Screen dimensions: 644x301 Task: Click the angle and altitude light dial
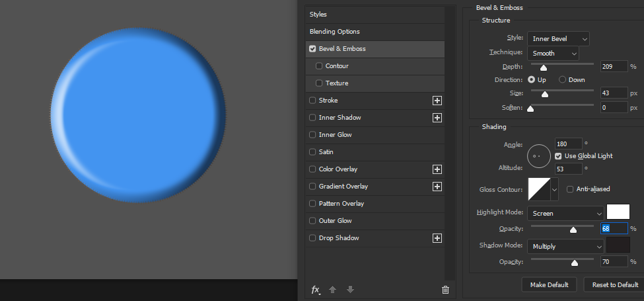tap(539, 156)
